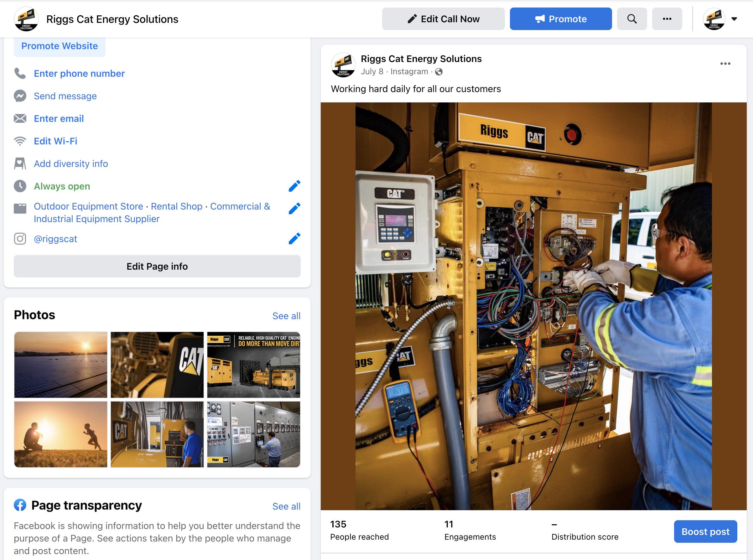Image resolution: width=753 pixels, height=560 pixels.
Task: Click the categories folder icon
Action: (x=20, y=209)
